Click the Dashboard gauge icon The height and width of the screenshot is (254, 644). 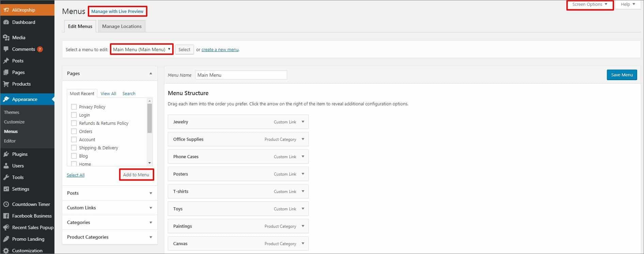point(6,22)
